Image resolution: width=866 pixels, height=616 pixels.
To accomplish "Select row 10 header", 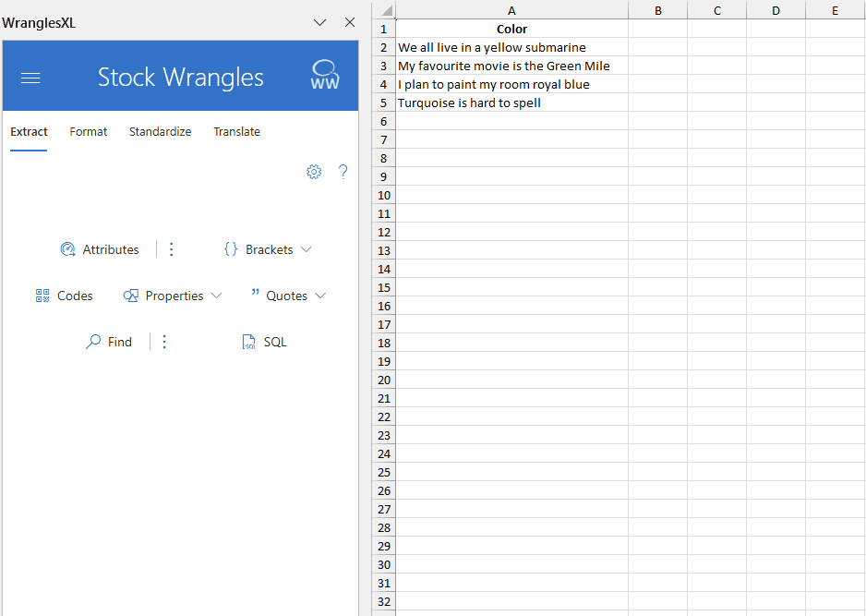I will (x=384, y=195).
